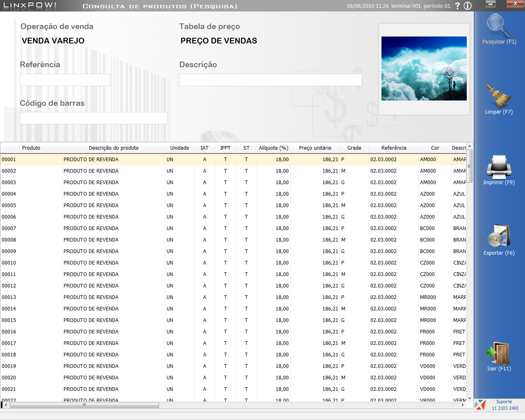Select product code 00005
This screenshot has height=420, width=525.
(x=9, y=205)
